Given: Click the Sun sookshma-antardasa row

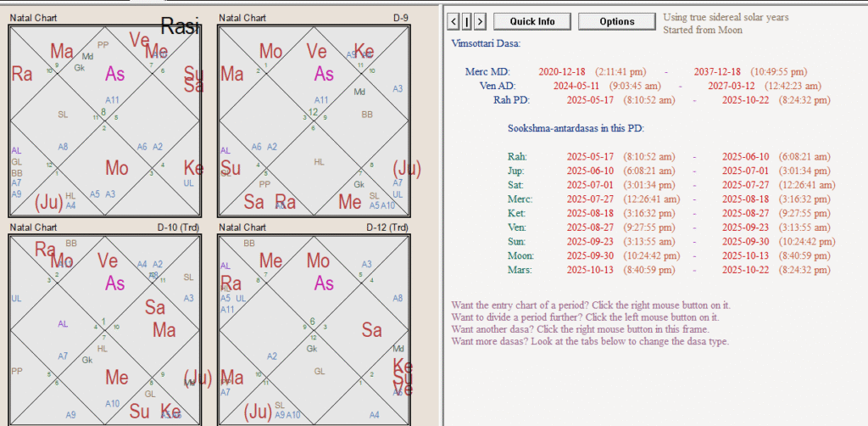Looking at the screenshot, I should [671, 242].
